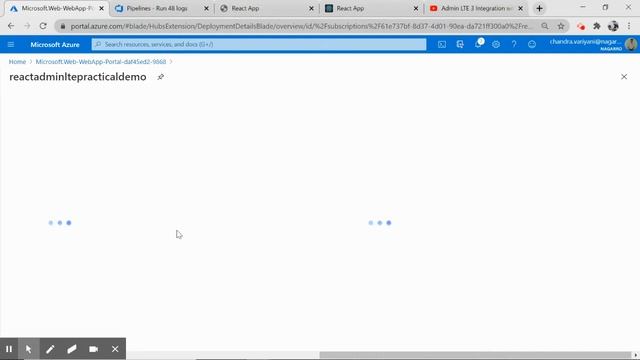640x360 pixels.
Task: Select the pen drawing tool in recorder toolbar
Action: click(x=50, y=349)
